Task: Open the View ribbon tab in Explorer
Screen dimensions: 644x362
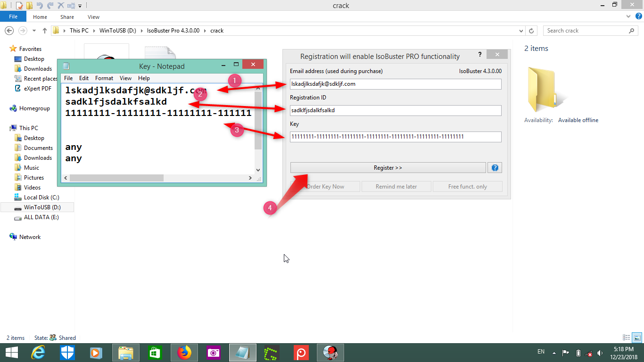Action: coord(93,17)
